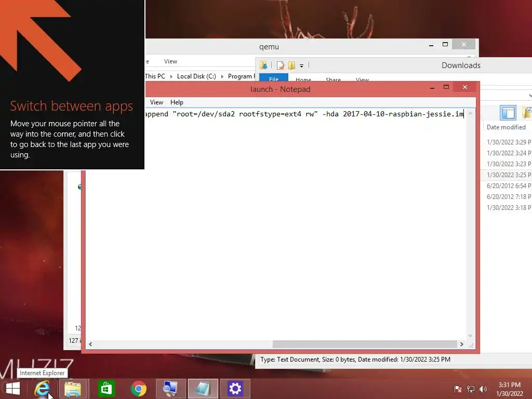Click the launch - Notepad title bar

(x=280, y=89)
